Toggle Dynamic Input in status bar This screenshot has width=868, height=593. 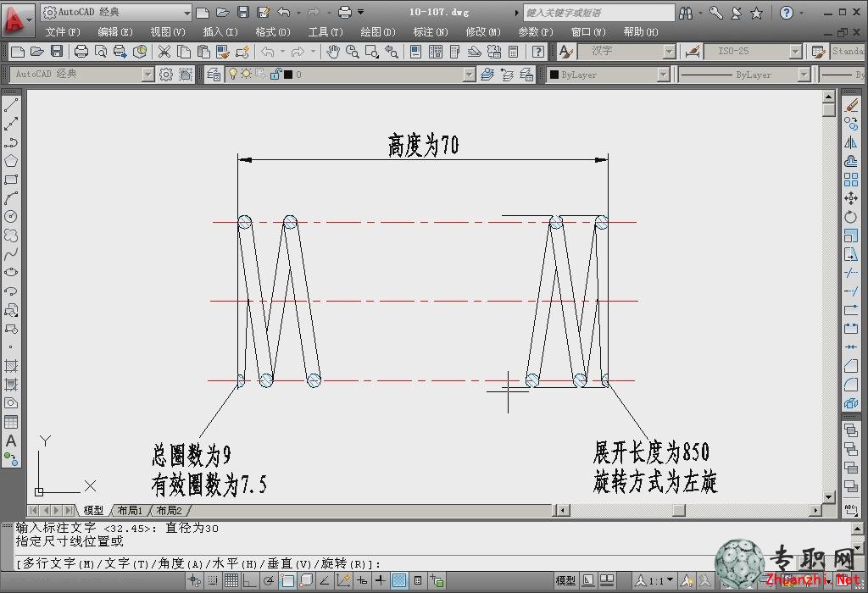[362, 580]
